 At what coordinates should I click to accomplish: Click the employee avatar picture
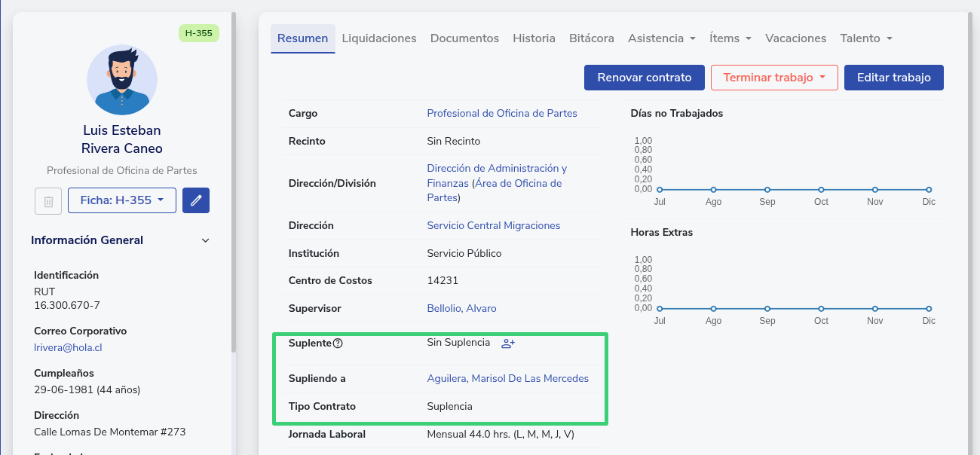coord(122,80)
